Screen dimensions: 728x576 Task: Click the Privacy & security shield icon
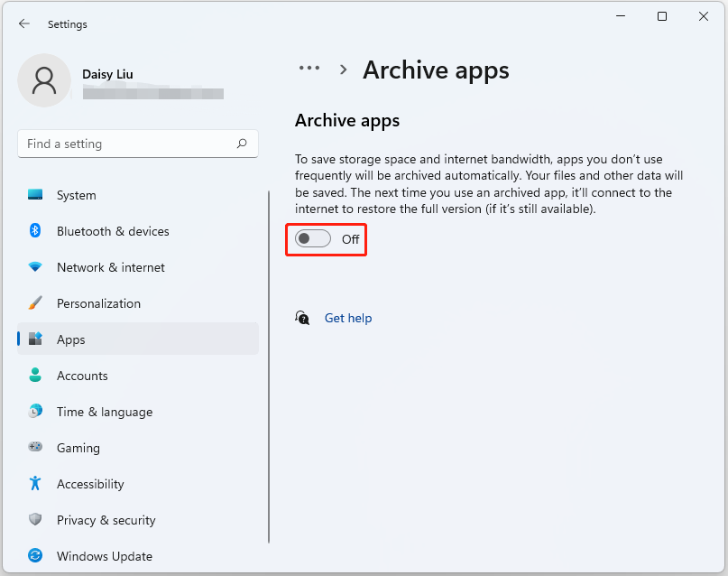35,520
